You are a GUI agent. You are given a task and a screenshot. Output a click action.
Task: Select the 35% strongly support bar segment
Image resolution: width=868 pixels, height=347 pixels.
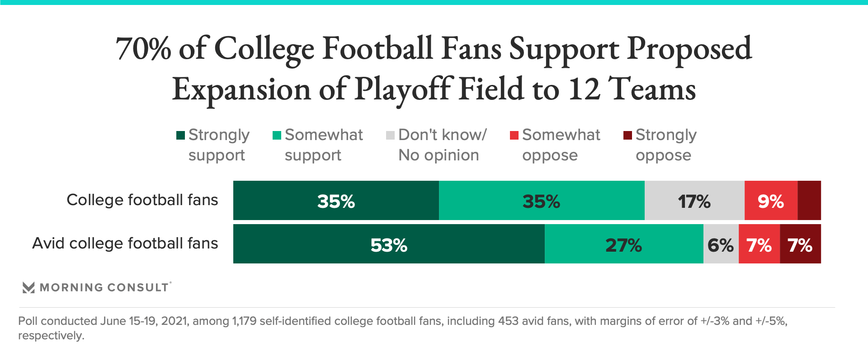tap(336, 201)
